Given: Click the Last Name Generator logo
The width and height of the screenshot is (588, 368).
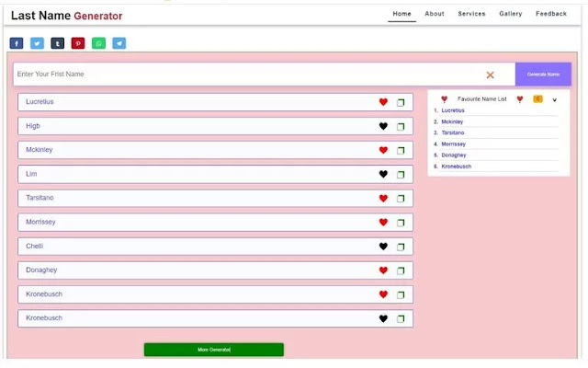Looking at the screenshot, I should (x=67, y=16).
